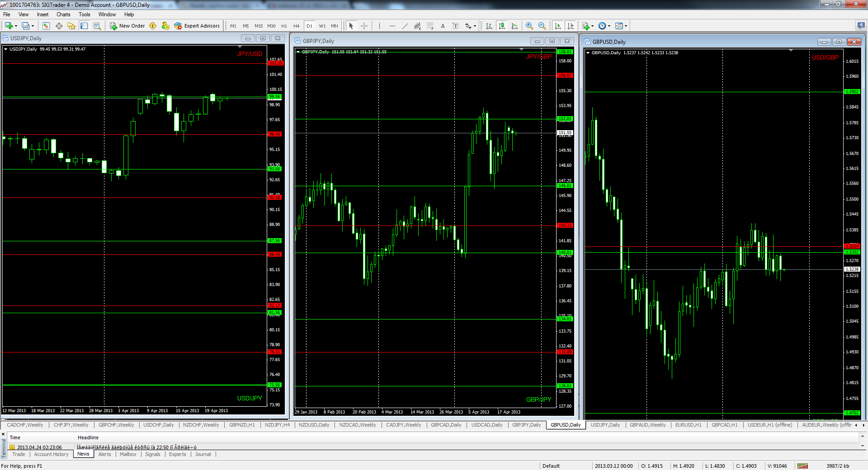Toggle the Data Window crosshair-target icon

pos(59,26)
